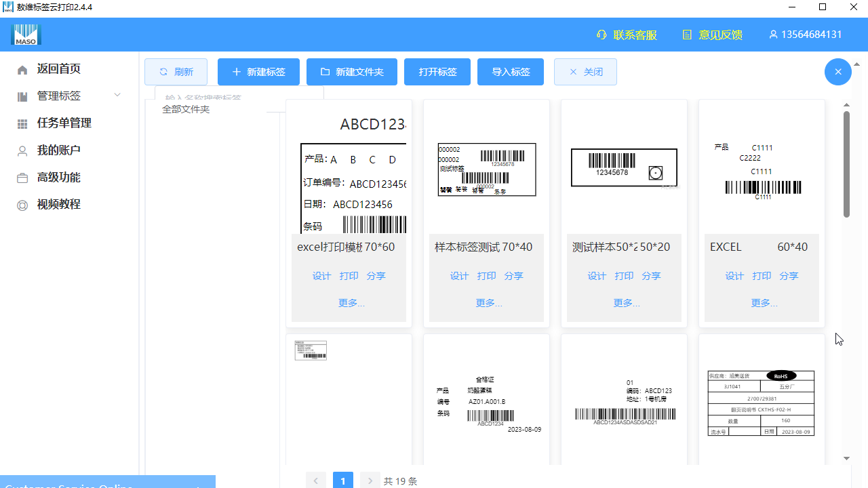Open the 高级功能 menu item
Image resolution: width=868 pixels, height=488 pixels.
(x=58, y=178)
